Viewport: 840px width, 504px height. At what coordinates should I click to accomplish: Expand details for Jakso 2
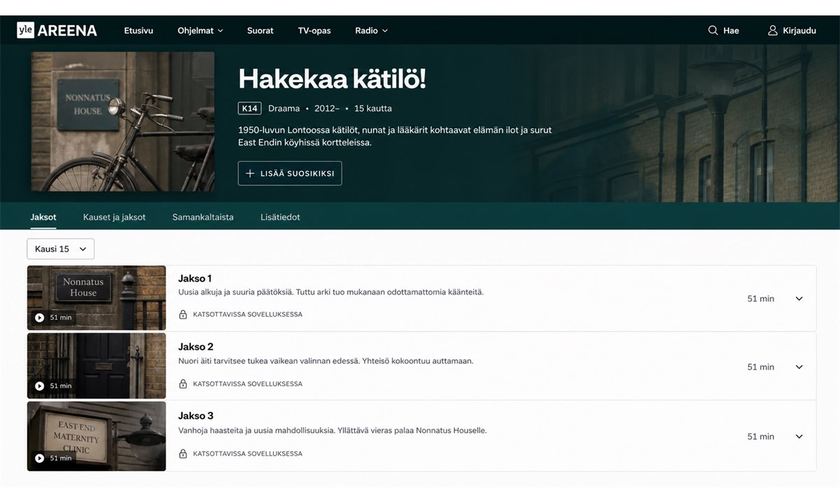click(x=799, y=367)
